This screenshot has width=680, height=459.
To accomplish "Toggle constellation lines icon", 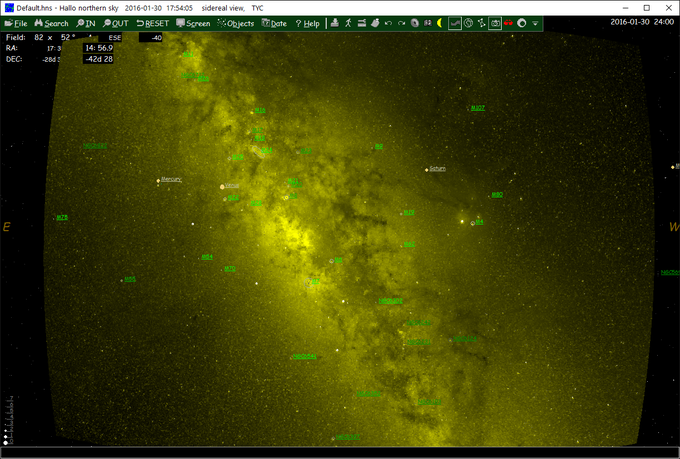I will coord(481,23).
